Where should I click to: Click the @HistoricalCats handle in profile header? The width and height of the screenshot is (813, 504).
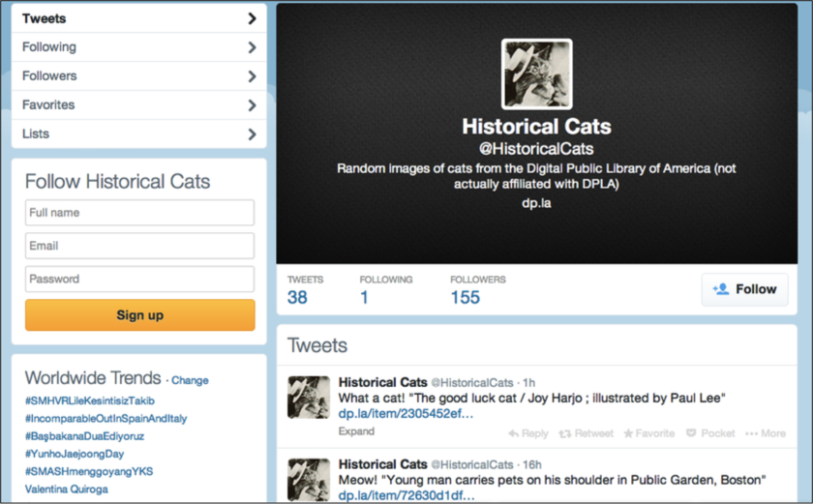pyautogui.click(x=536, y=149)
